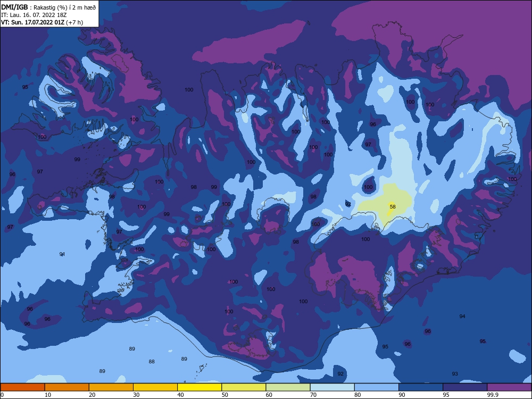Image resolution: width=532 pixels, height=399 pixels.
Task: Click the purple 99.9+ legend swatch
Action: click(x=509, y=387)
